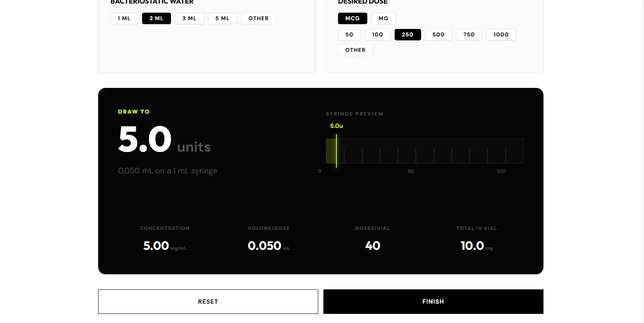
Task: Click the SYRINGE PREVIEW label
Action: (x=355, y=114)
